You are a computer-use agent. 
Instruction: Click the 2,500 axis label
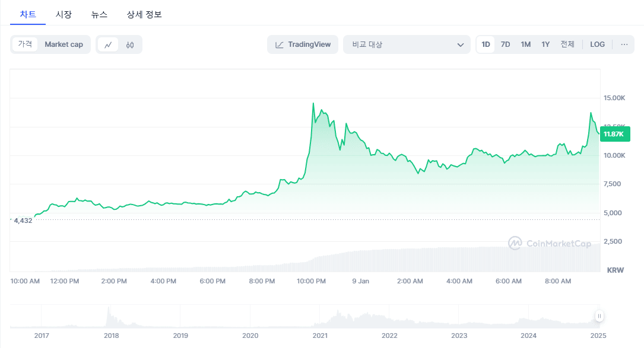[613, 241]
